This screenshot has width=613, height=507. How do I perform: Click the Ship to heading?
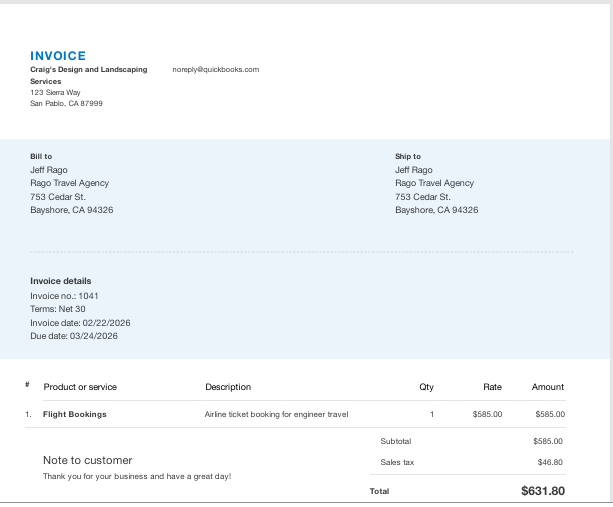click(408, 156)
